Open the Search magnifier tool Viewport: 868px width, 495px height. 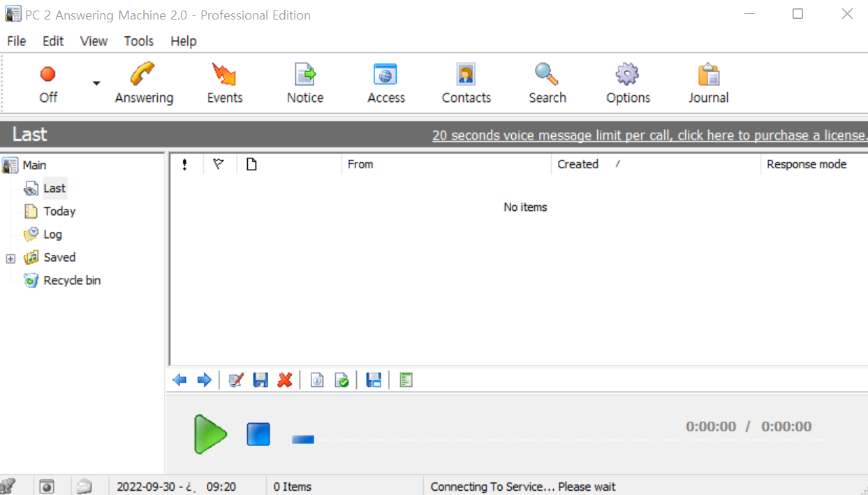point(547,84)
